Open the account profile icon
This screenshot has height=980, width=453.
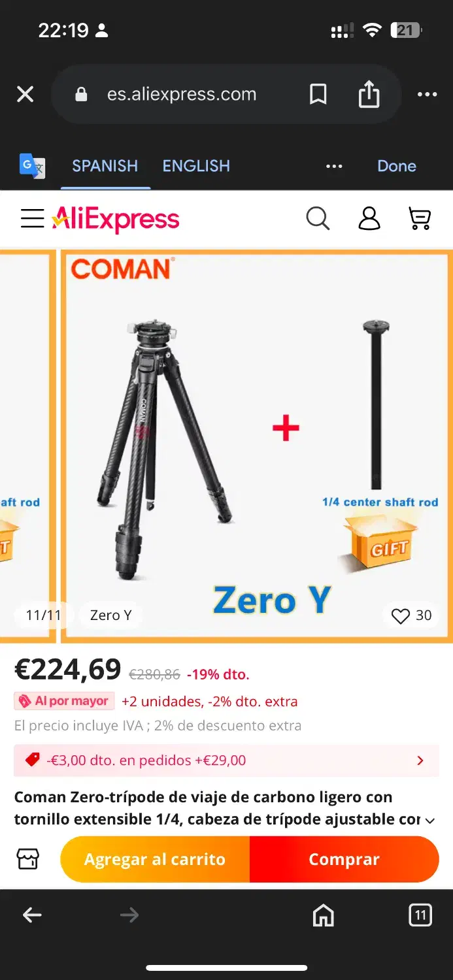tap(369, 218)
